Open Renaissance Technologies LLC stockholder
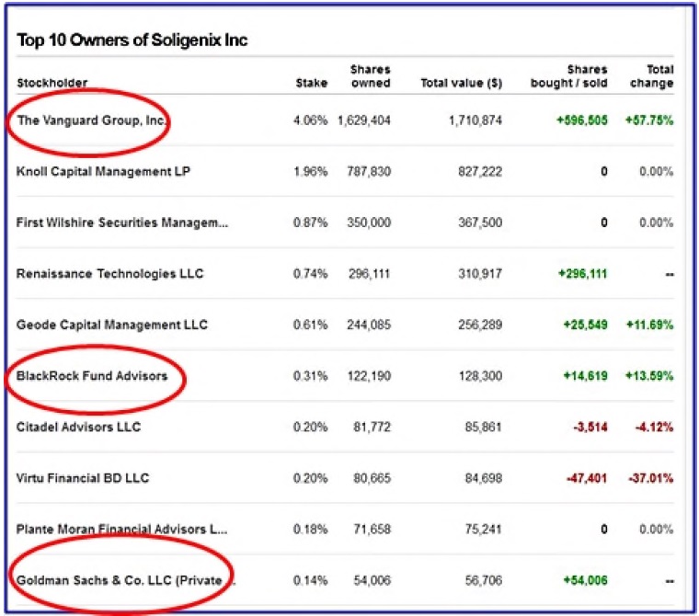 coord(109,273)
